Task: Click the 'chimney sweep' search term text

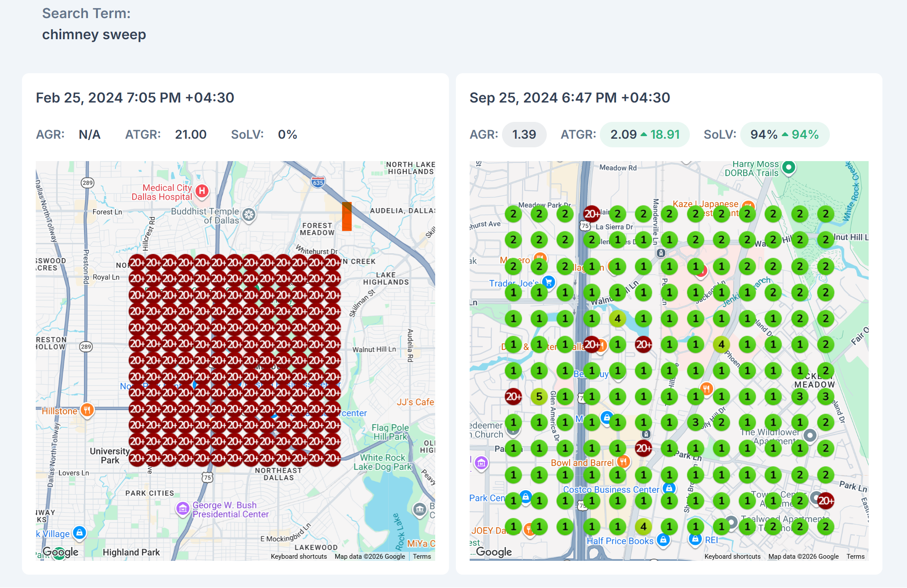Action: (94, 34)
